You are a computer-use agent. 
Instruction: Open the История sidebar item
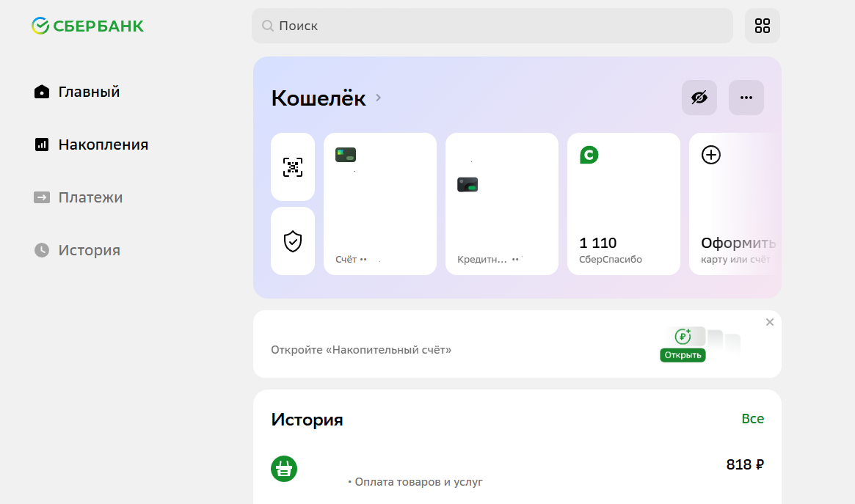click(77, 250)
